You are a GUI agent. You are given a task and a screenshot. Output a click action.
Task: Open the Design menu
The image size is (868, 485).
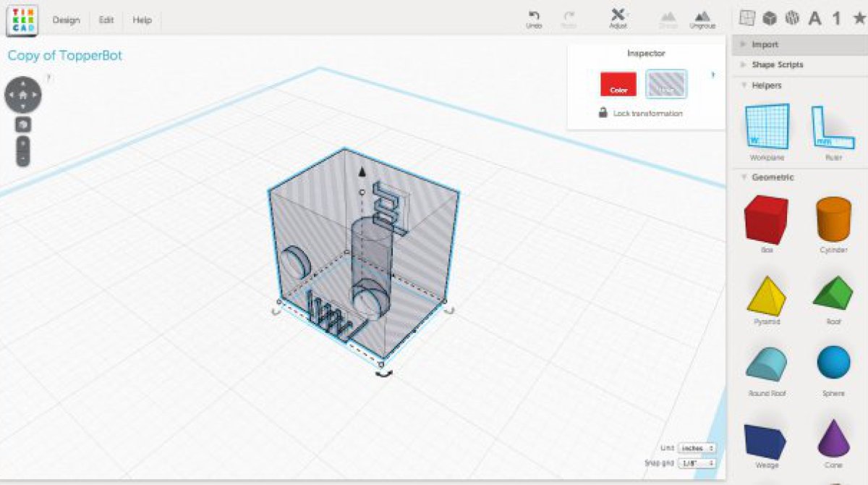click(66, 20)
